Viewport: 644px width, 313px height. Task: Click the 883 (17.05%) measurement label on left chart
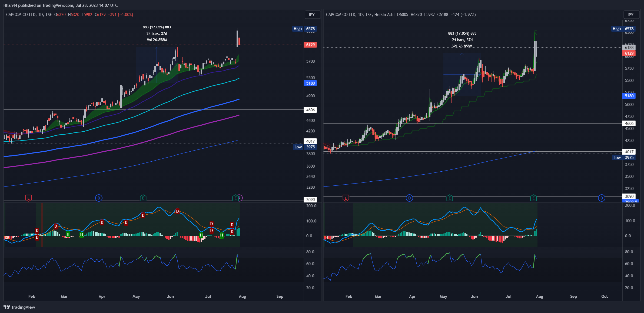click(x=157, y=27)
